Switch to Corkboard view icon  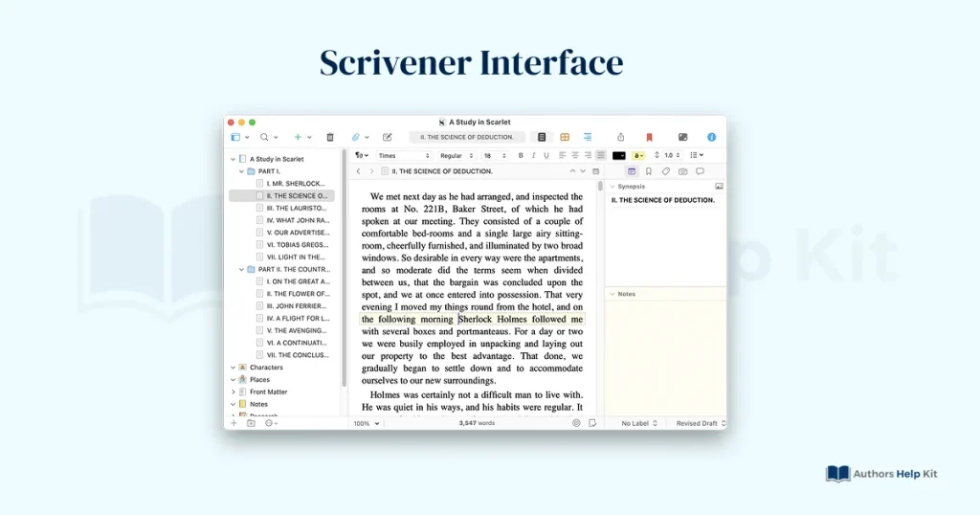(x=565, y=137)
